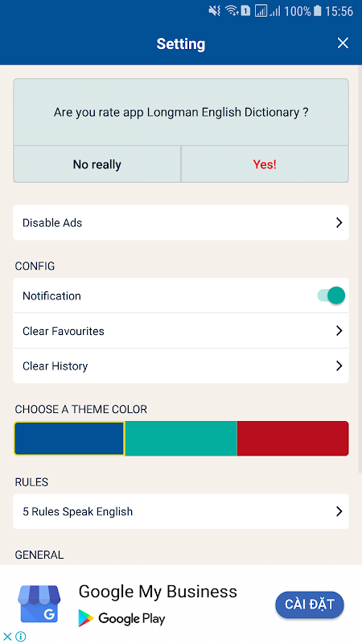
Task: Answer Yes! to rate the app
Action: (x=265, y=164)
